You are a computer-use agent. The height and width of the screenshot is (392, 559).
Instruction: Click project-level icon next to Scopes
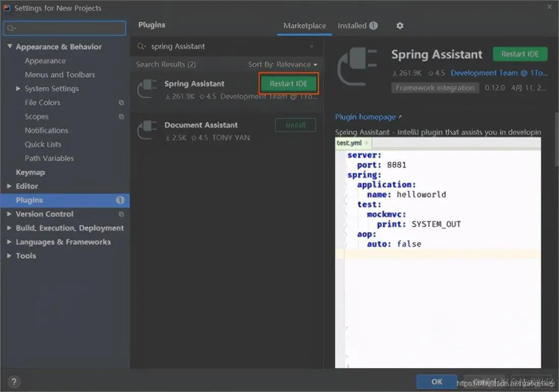(121, 116)
